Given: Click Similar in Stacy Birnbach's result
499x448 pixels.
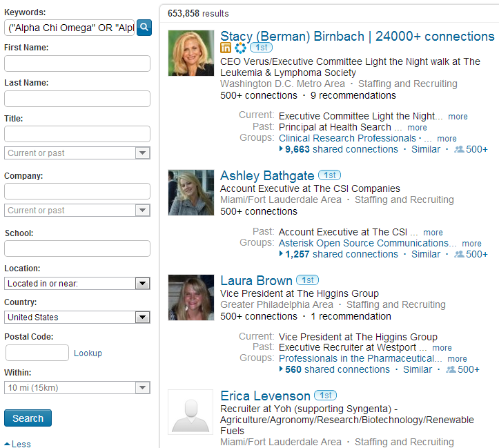Looking at the screenshot, I should pos(425,149).
